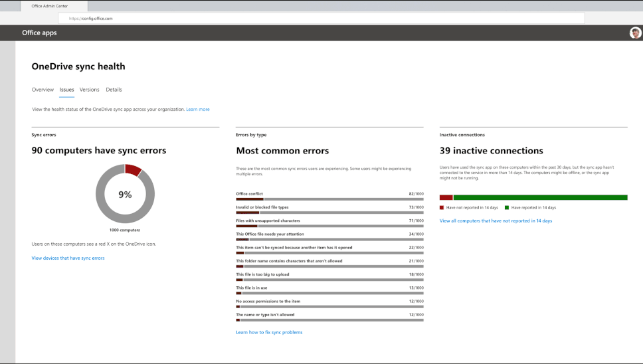Open the Learn more link
The width and height of the screenshot is (643, 364).
[197, 109]
